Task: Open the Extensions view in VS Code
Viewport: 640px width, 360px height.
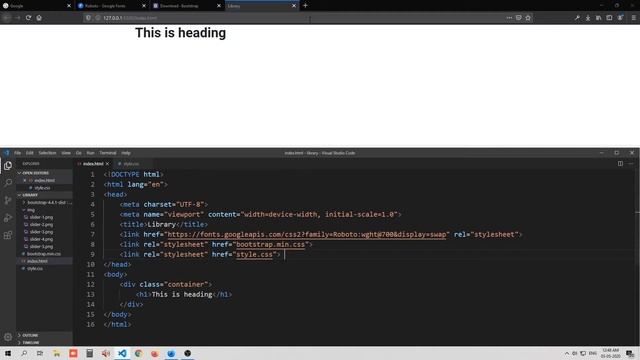Action: (x=8, y=235)
